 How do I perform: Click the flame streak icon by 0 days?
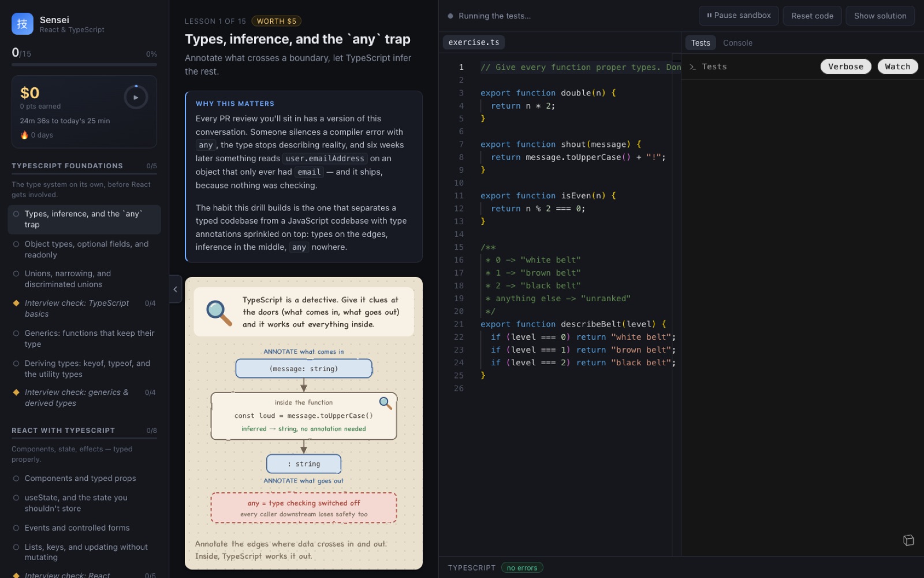click(x=24, y=135)
